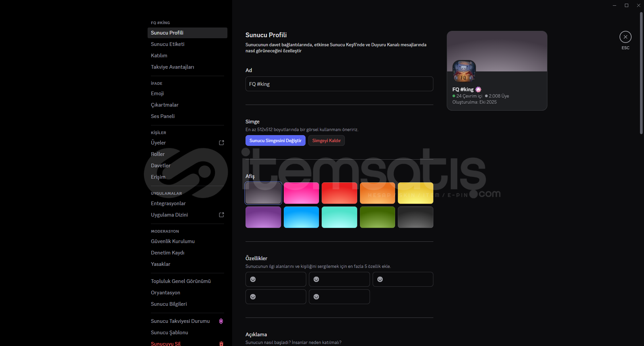
Task: Choose the yellow banner color swatch
Action: (x=415, y=193)
